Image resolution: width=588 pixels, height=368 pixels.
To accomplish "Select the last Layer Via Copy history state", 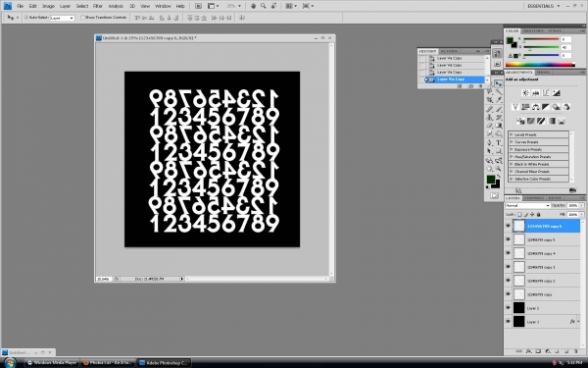I will (x=451, y=79).
